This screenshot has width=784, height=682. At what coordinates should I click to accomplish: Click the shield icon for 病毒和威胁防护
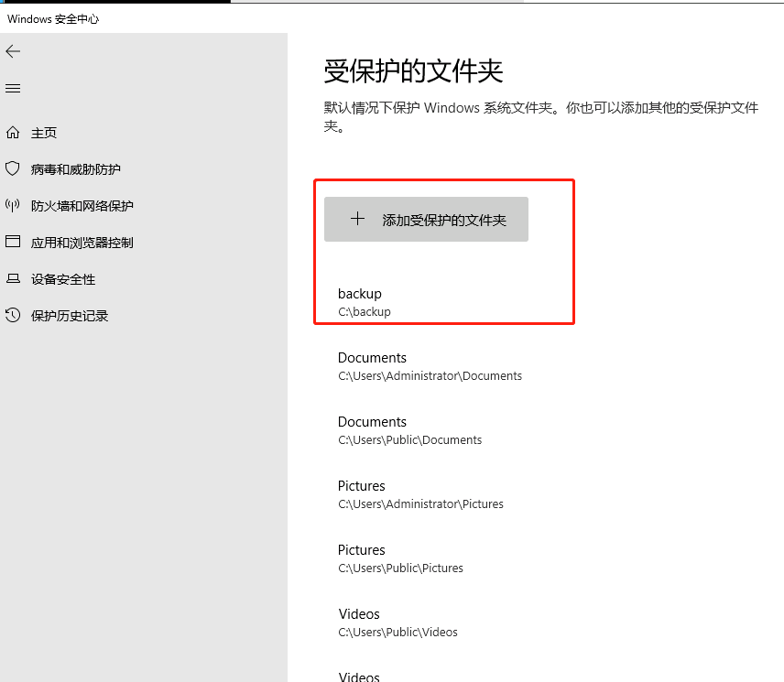(x=13, y=169)
